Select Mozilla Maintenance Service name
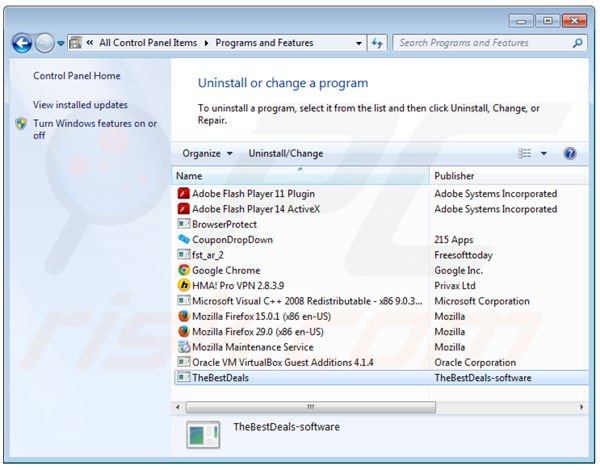 (253, 347)
